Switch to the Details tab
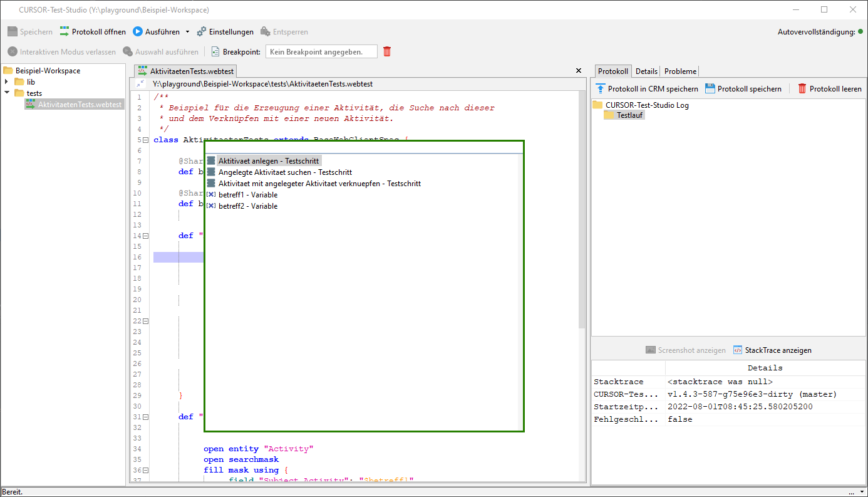This screenshot has height=497, width=868. [646, 71]
